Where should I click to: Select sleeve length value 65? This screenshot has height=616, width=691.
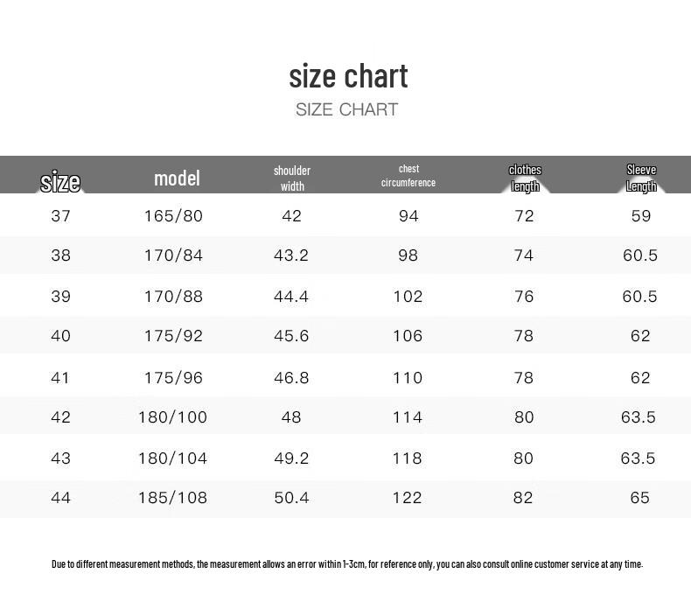point(640,498)
